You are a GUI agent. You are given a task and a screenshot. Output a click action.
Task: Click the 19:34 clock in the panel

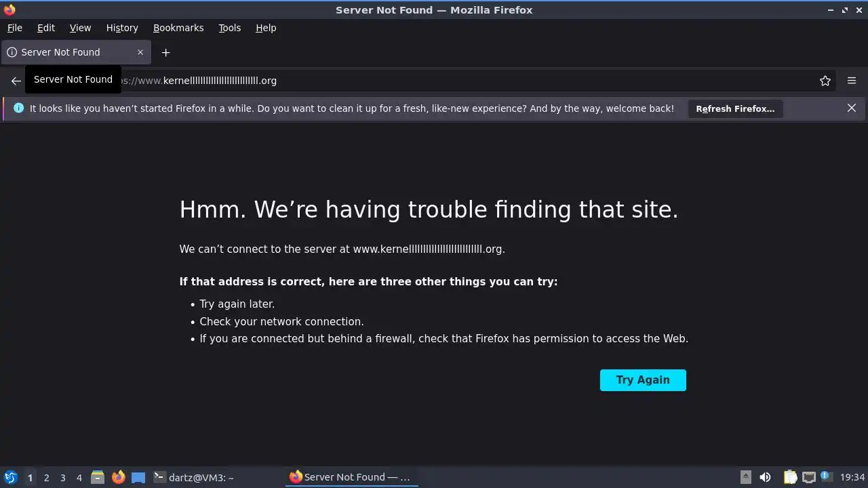click(852, 477)
